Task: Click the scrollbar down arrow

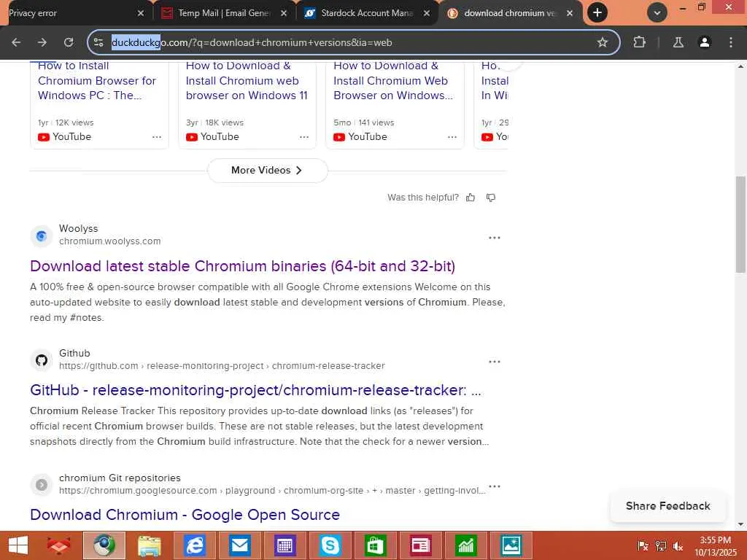Action: tap(740, 524)
